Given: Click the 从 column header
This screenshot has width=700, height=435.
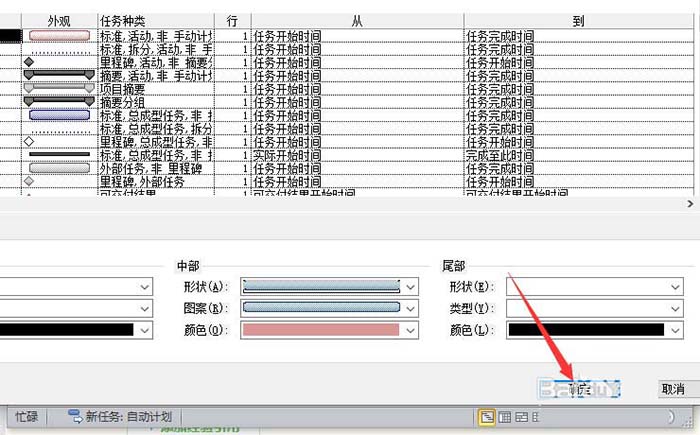Looking at the screenshot, I should click(357, 21).
